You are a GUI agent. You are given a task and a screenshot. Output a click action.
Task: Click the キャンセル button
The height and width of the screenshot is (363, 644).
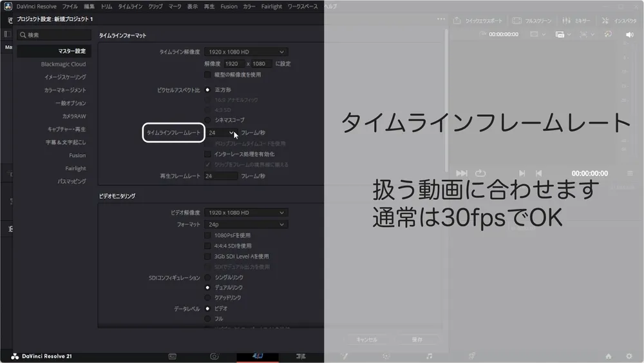coord(367,340)
